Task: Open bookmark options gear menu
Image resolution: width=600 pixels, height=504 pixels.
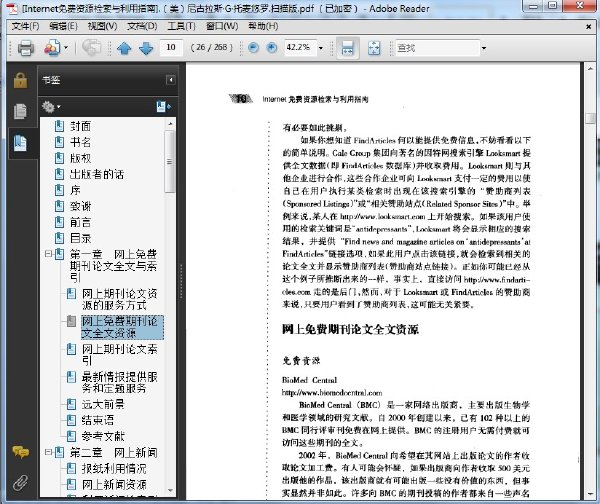Action: click(x=51, y=106)
